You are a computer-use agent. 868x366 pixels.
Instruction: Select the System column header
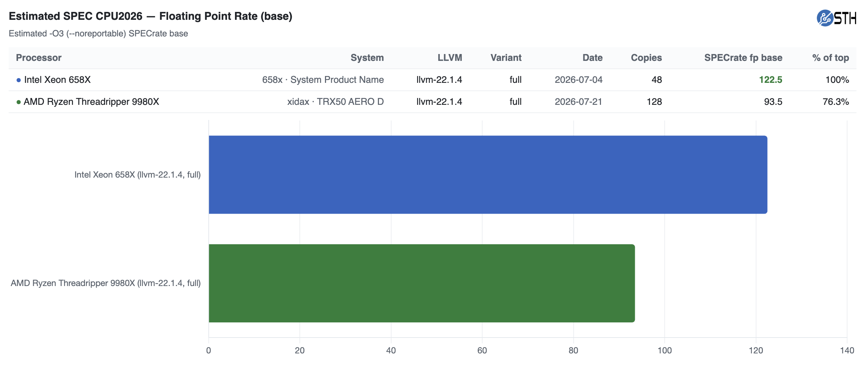367,58
